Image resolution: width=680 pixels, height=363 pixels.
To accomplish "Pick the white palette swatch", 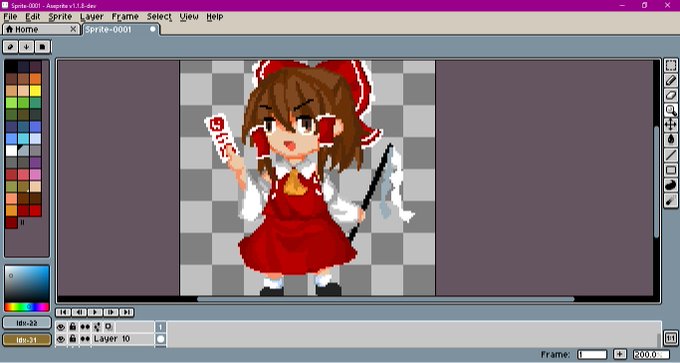I will 11,150.
